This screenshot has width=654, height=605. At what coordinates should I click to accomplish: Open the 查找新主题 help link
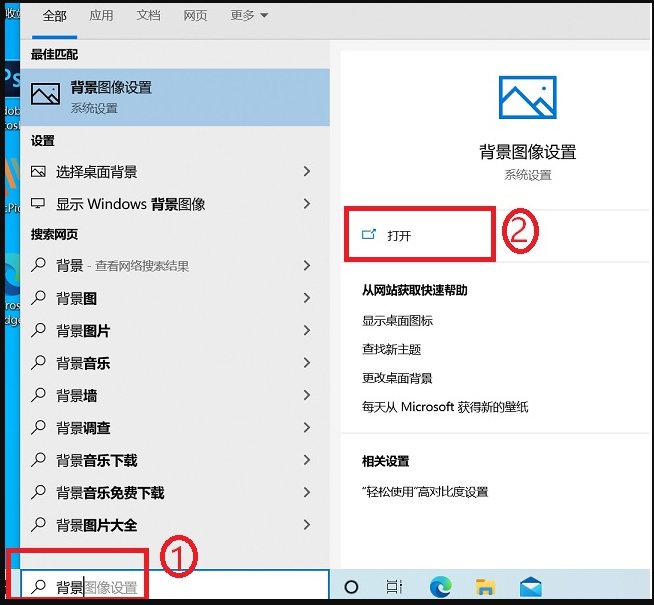tap(391, 349)
